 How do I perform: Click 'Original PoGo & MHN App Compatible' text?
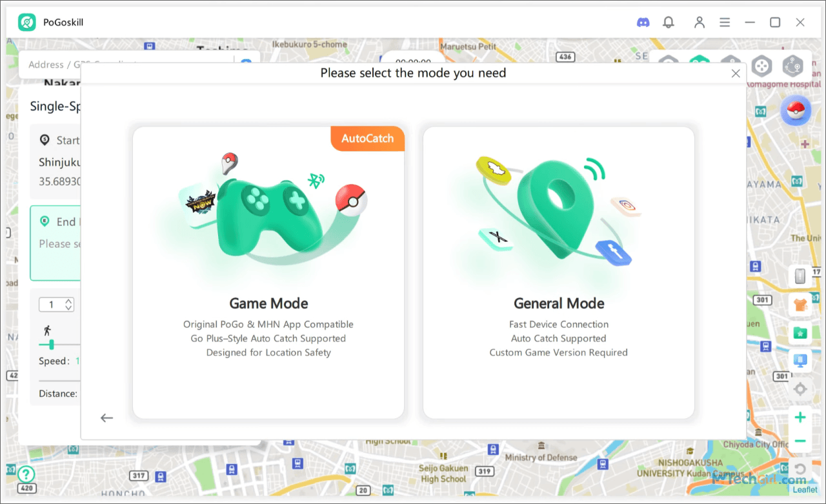point(268,324)
